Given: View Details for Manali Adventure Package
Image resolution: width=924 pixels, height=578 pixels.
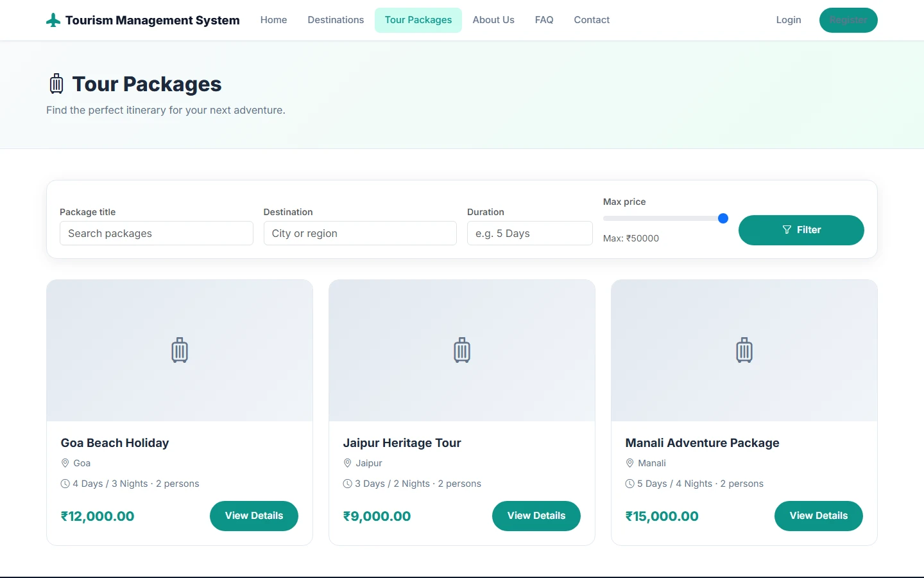Looking at the screenshot, I should [819, 516].
